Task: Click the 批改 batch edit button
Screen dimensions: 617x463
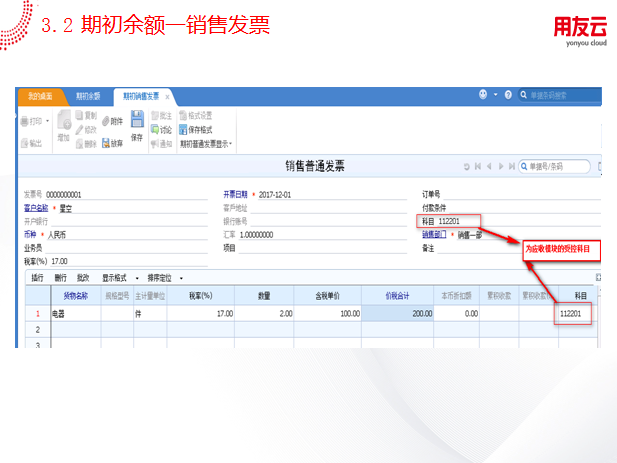Action: (x=83, y=278)
